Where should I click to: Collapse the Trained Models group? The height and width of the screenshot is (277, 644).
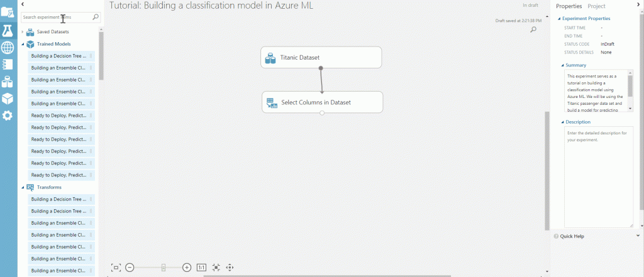23,44
